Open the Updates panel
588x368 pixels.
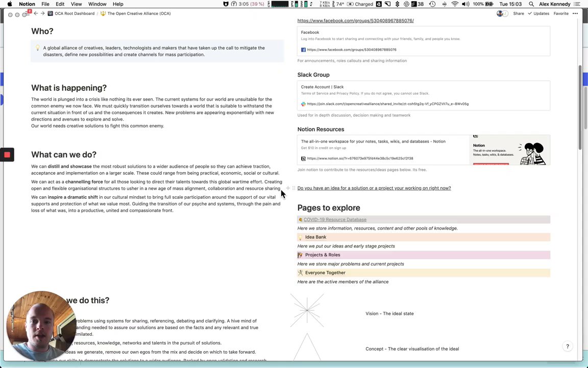click(538, 13)
